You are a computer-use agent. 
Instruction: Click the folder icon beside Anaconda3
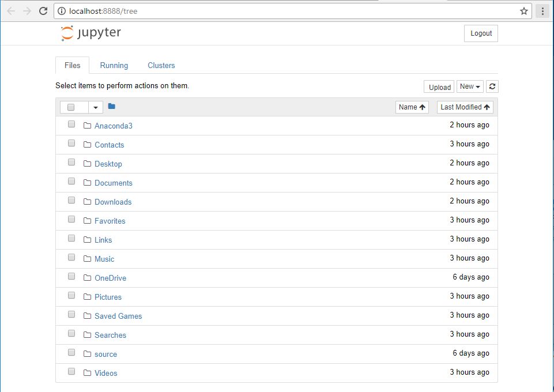[x=87, y=125]
